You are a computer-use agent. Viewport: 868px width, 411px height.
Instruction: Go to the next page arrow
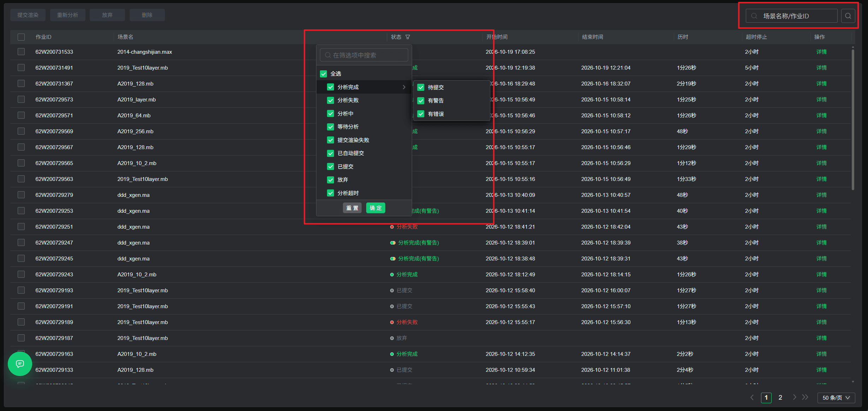(x=794, y=397)
